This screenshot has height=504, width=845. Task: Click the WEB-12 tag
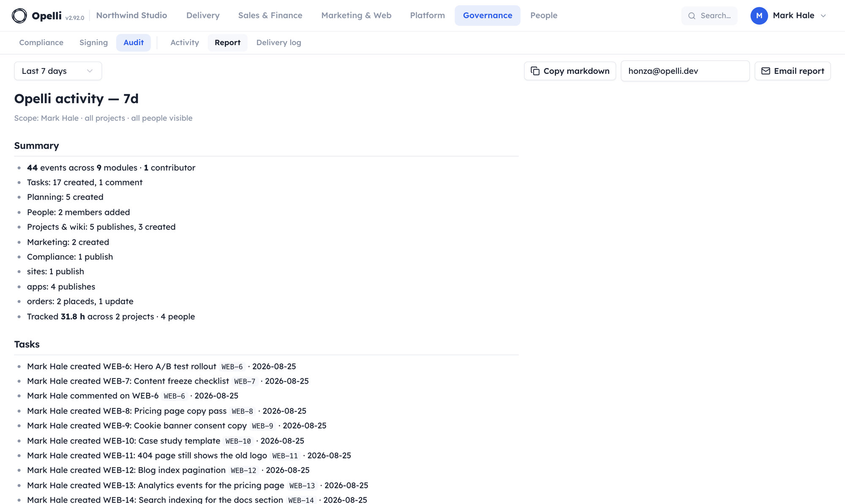[x=243, y=471]
